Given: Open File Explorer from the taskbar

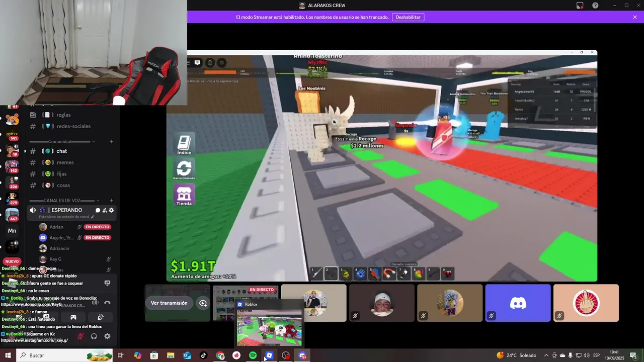Looking at the screenshot, I should pyautogui.click(x=171, y=355).
